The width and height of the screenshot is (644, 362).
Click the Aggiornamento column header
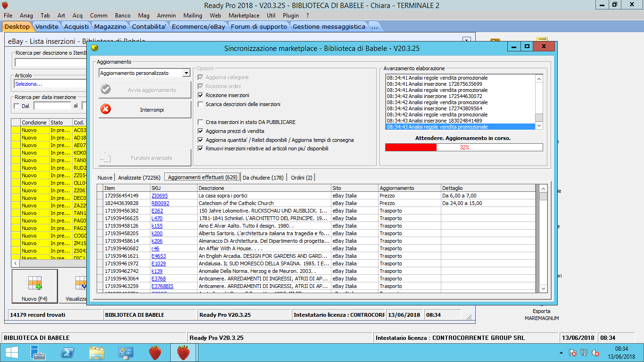point(409,188)
